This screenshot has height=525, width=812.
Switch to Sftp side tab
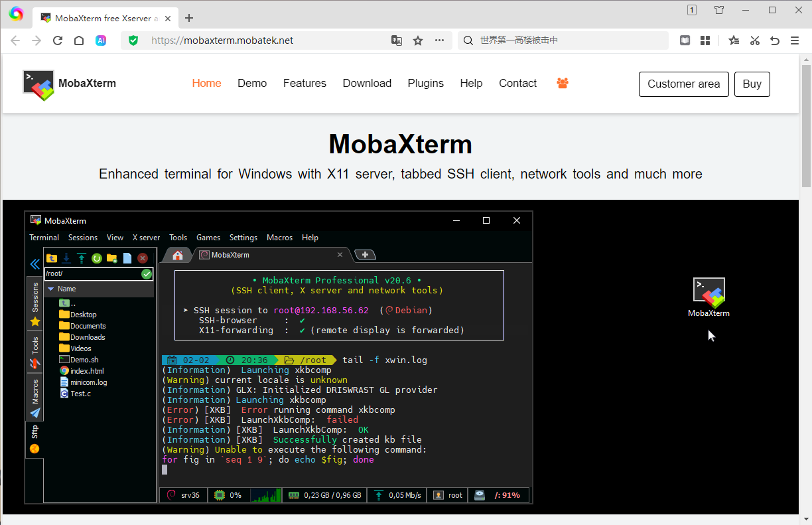[x=35, y=439]
